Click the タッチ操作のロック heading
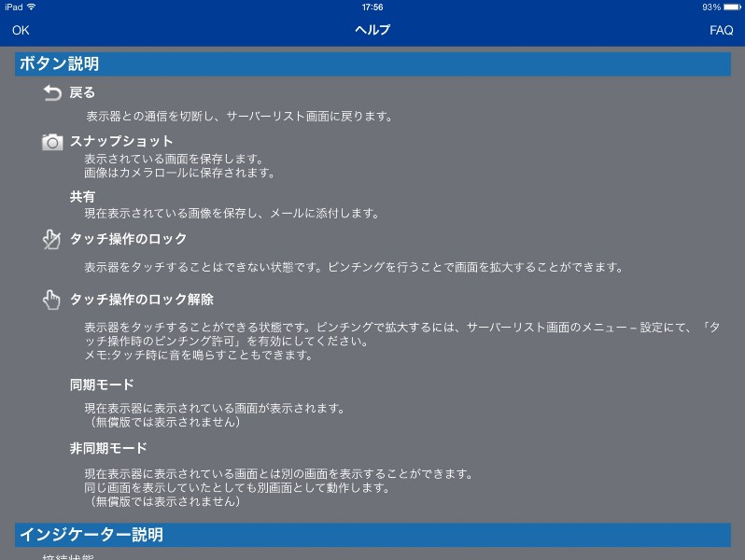This screenshot has width=745, height=560. (128, 239)
